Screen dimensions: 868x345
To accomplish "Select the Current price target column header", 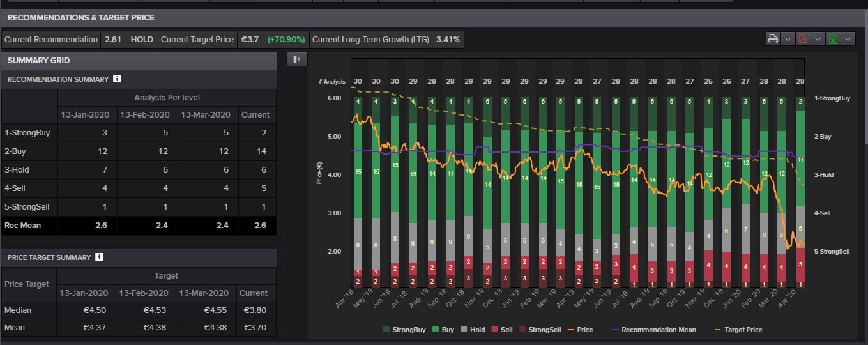I will pos(254,293).
